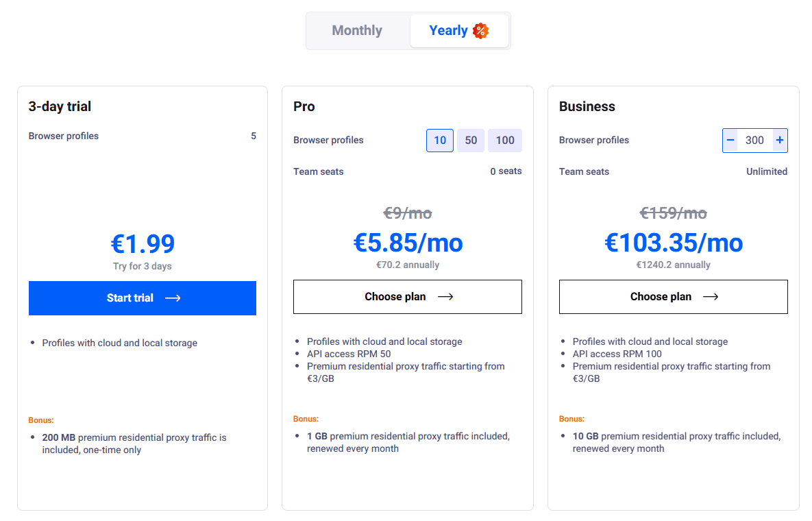Start the 3-day trial
Screen dimensions: 812x521
(142, 298)
